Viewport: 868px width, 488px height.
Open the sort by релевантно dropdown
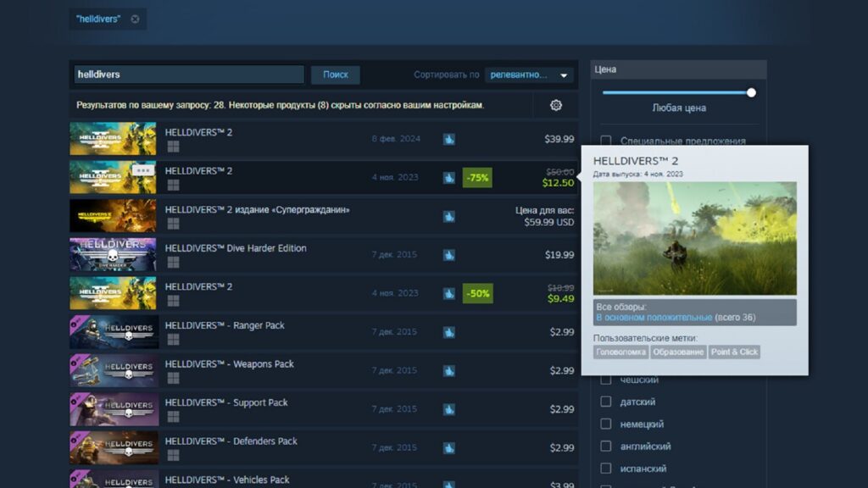pos(529,75)
